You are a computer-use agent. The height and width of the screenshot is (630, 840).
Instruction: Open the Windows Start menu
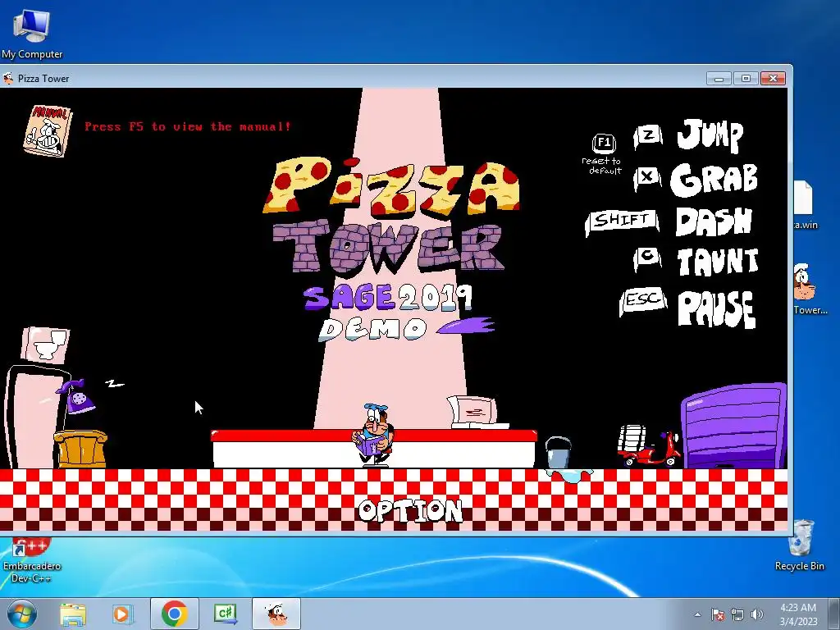pyautogui.click(x=22, y=614)
